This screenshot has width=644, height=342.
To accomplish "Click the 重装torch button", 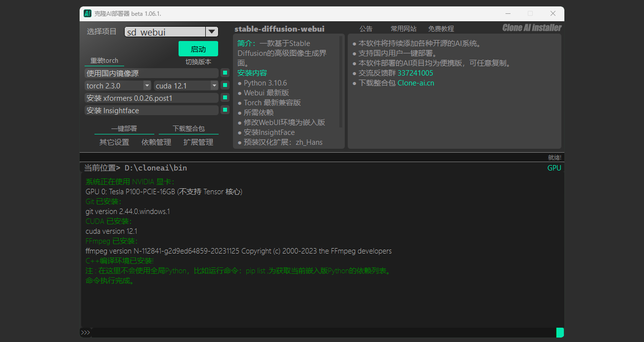I will [104, 61].
